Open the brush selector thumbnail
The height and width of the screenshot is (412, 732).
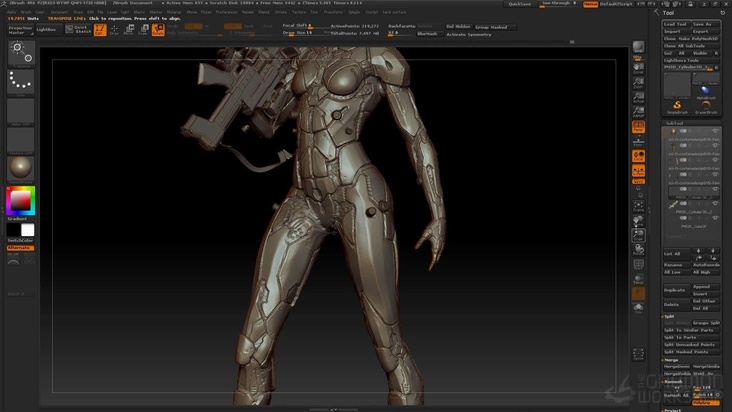21,54
